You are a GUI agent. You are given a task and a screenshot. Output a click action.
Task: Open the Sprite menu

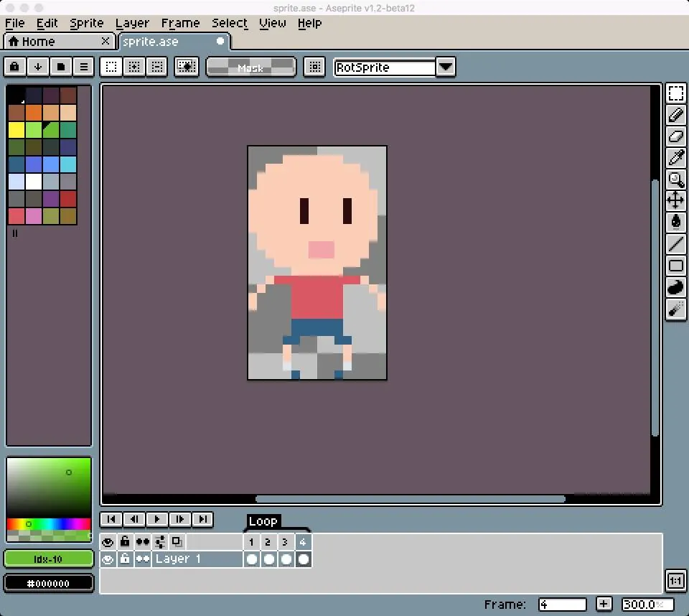pyautogui.click(x=87, y=23)
